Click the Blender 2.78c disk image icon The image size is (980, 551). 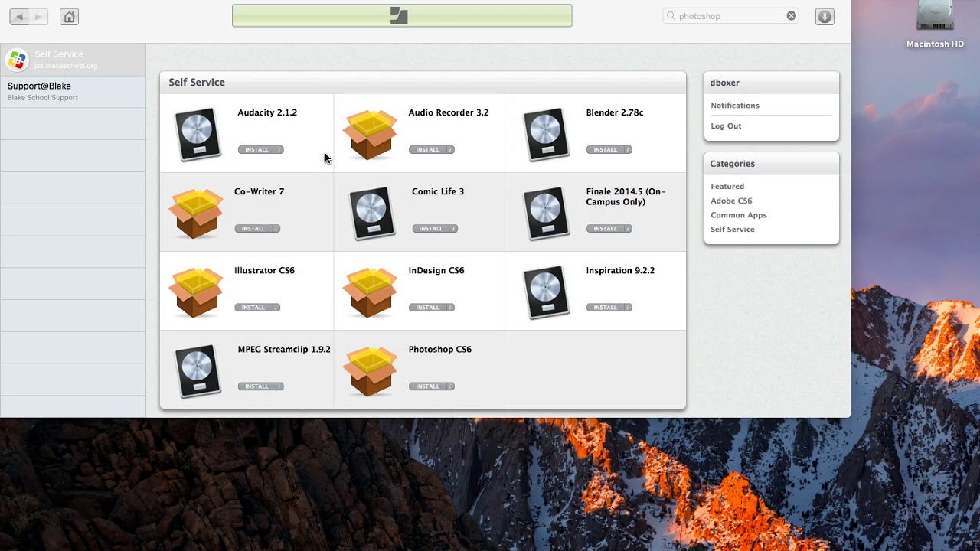(x=546, y=135)
